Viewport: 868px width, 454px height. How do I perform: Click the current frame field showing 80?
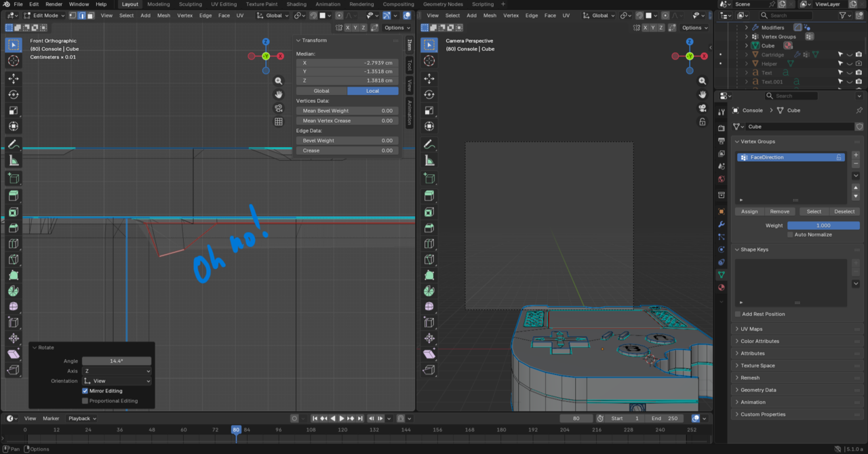(576, 419)
